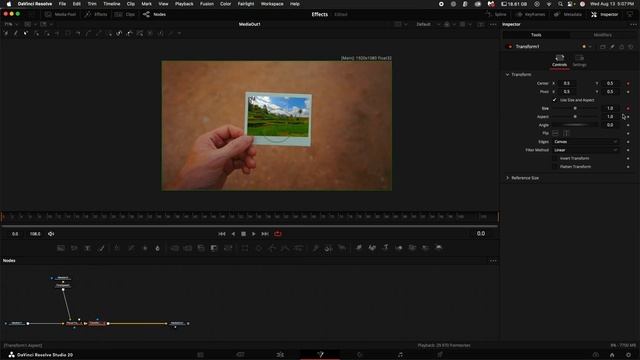The width and height of the screenshot is (640, 360).
Task: Lock the Transform1 tool
Action: pos(621,47)
